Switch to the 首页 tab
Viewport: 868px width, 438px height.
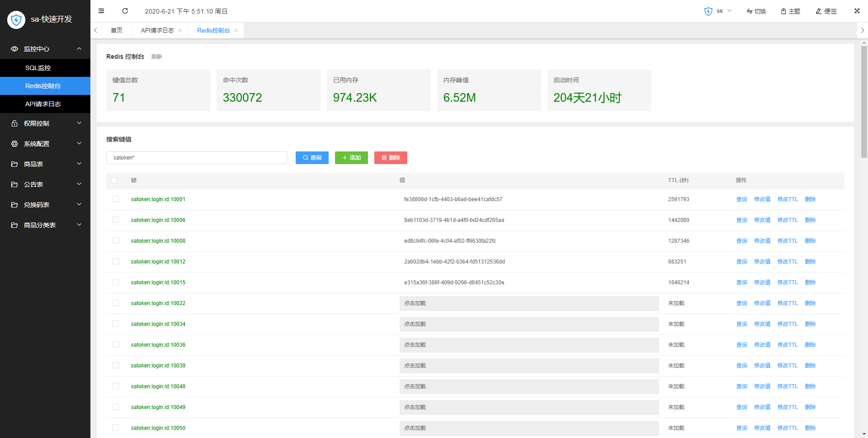(117, 30)
